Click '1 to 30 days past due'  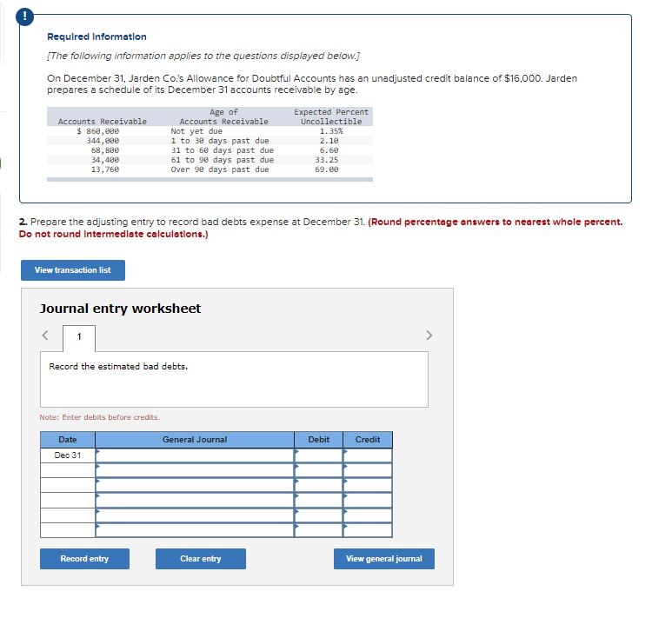point(220,141)
